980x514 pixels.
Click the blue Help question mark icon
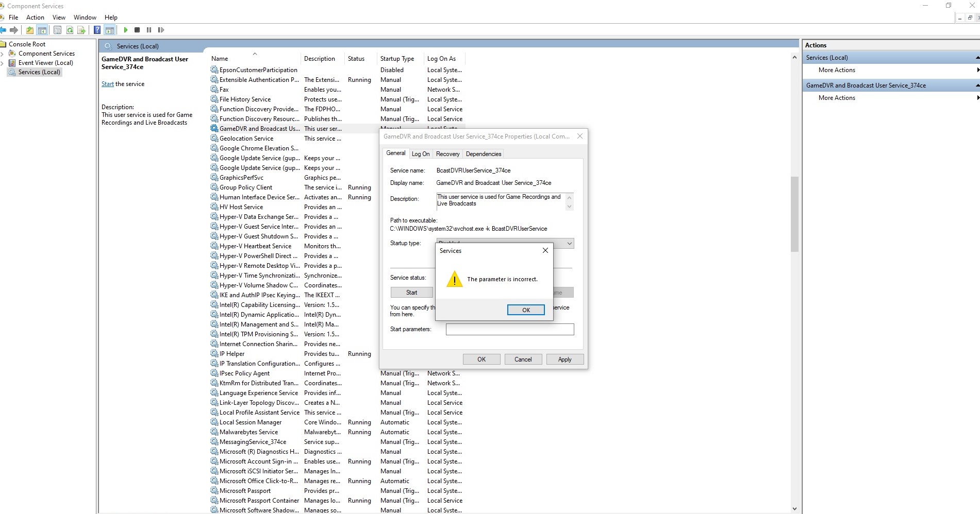pos(97,30)
